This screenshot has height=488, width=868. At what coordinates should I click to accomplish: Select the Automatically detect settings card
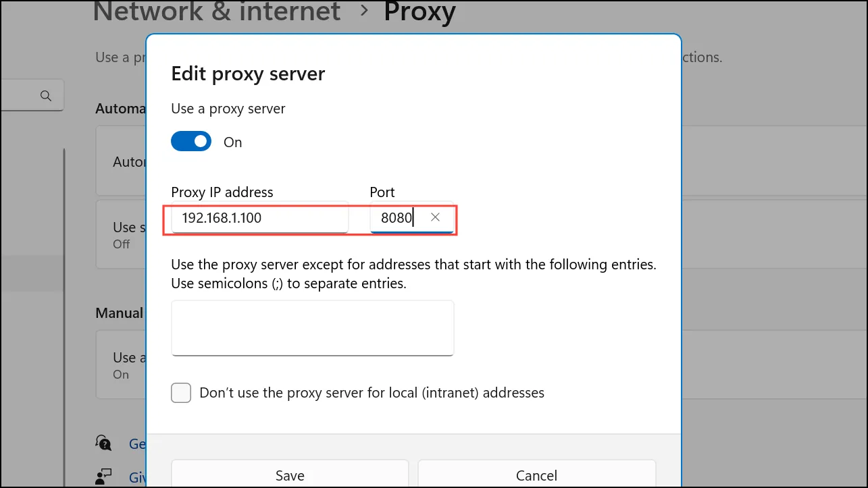pyautogui.click(x=122, y=162)
